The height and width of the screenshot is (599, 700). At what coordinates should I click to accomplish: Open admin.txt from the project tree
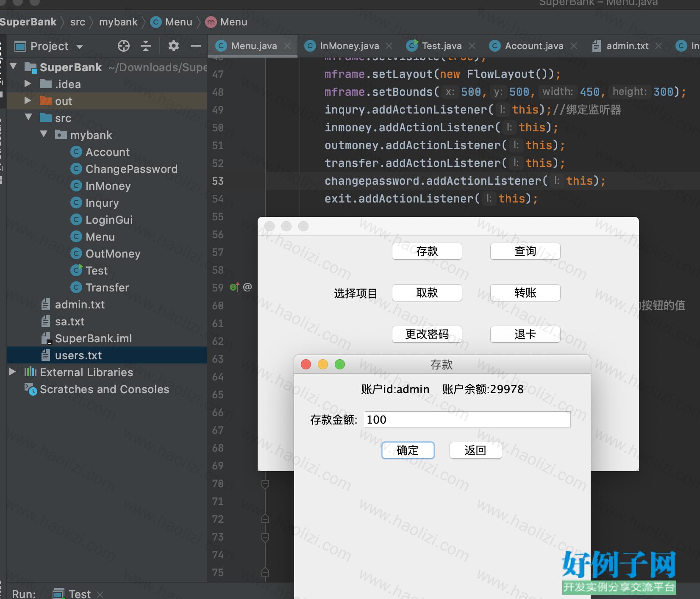73,305
